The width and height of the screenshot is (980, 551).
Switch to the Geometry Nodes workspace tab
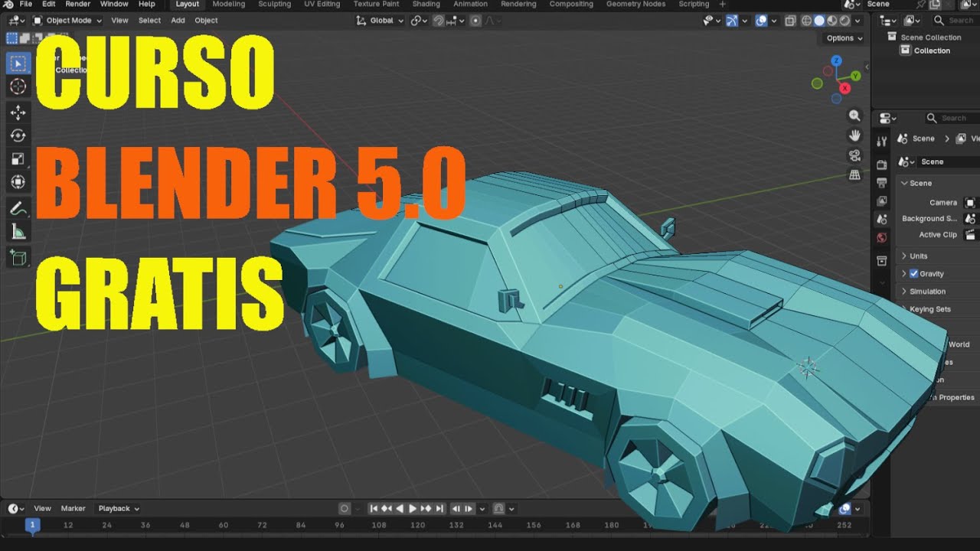[635, 4]
